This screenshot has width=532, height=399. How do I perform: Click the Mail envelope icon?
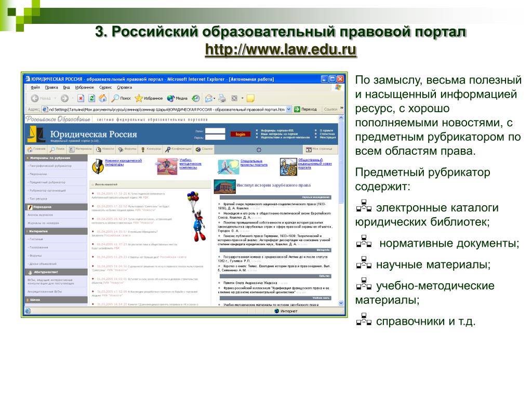(208, 98)
